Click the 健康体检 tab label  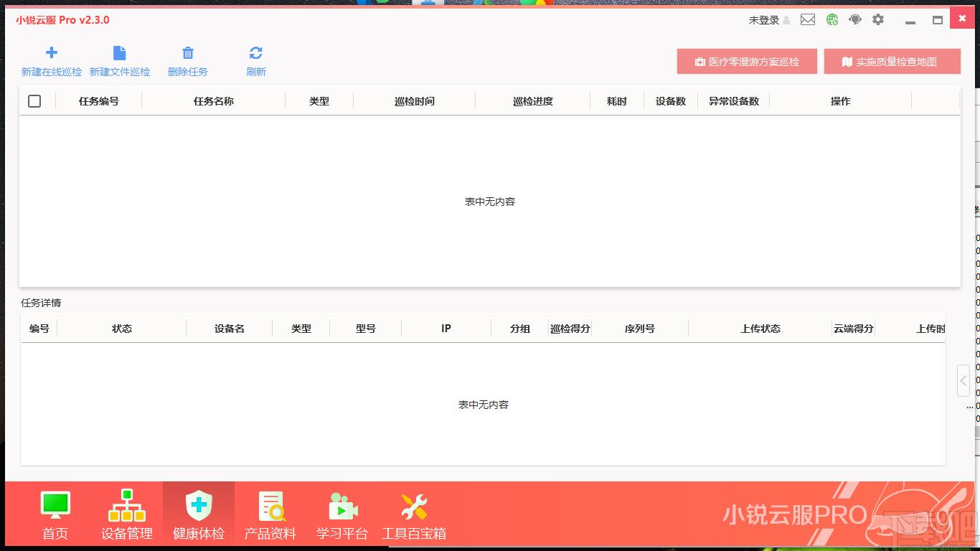point(199,534)
